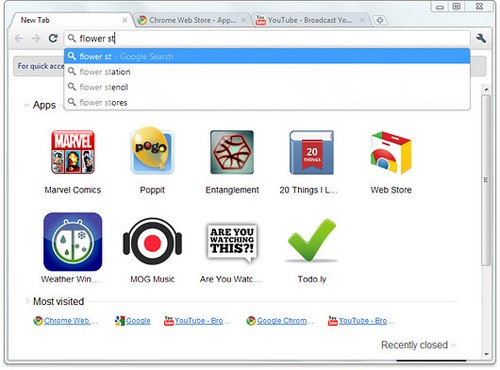Maximize the browser window
Viewport: 500px width, 370px height.
[x=457, y=6]
